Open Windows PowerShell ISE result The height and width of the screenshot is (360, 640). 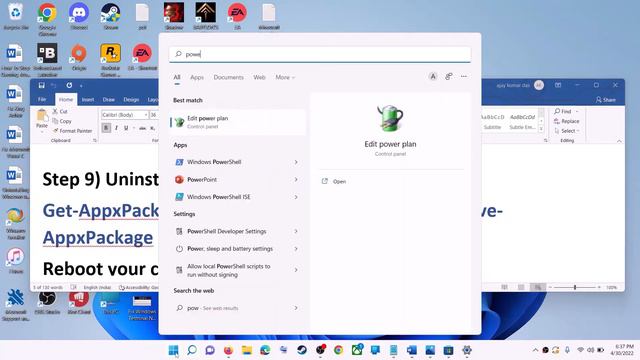coord(218,197)
